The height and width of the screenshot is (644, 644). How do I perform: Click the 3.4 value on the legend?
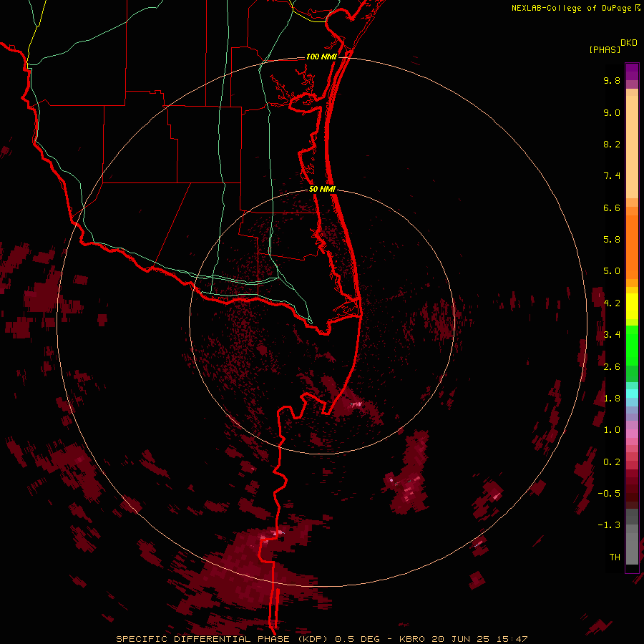pos(612,335)
